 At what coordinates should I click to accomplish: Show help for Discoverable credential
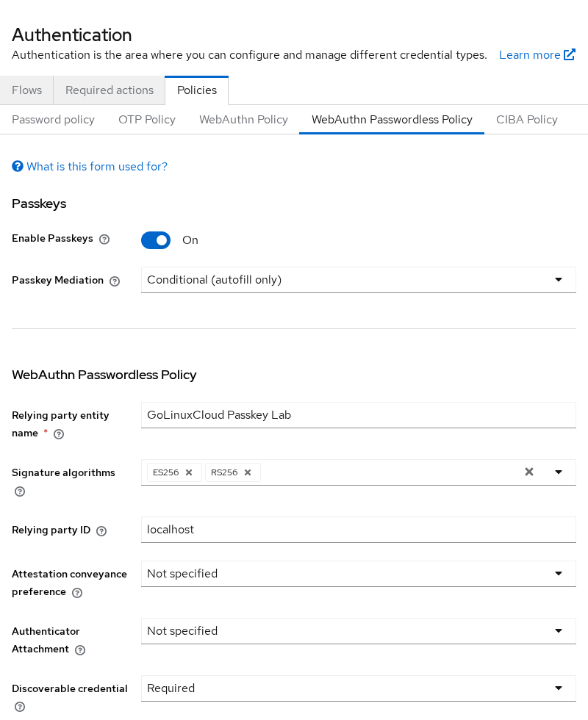pos(20,707)
